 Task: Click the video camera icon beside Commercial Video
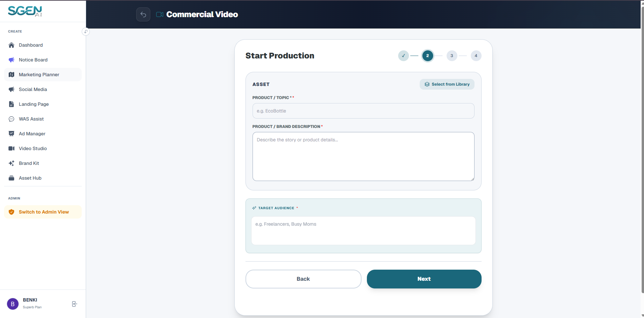point(160,14)
